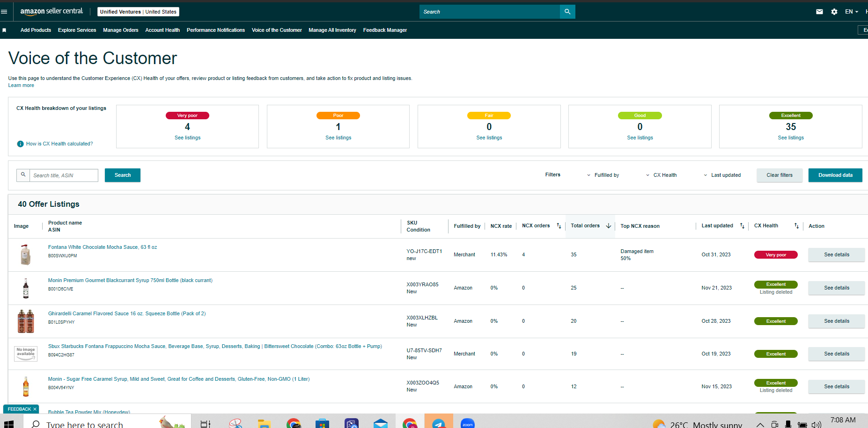
Task: Open the messages envelope icon
Action: click(819, 12)
